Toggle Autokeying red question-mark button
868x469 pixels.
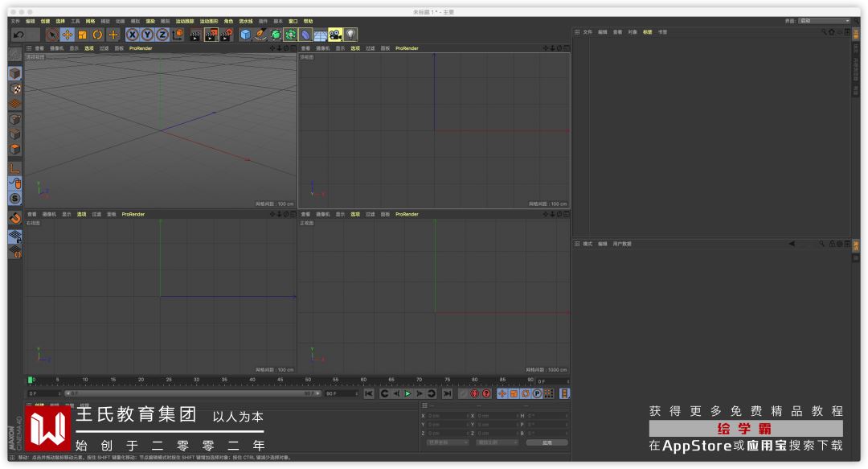tap(486, 393)
